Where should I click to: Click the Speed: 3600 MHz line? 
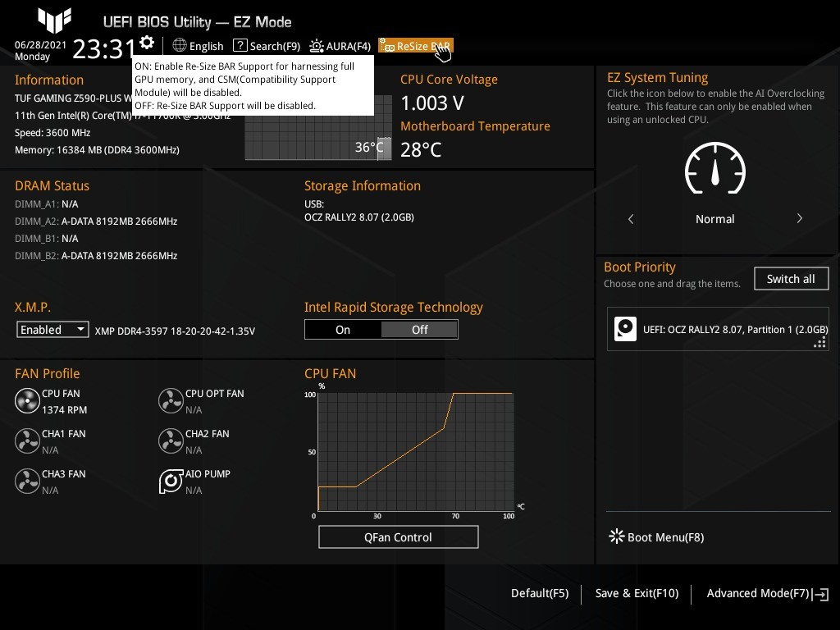(52, 133)
